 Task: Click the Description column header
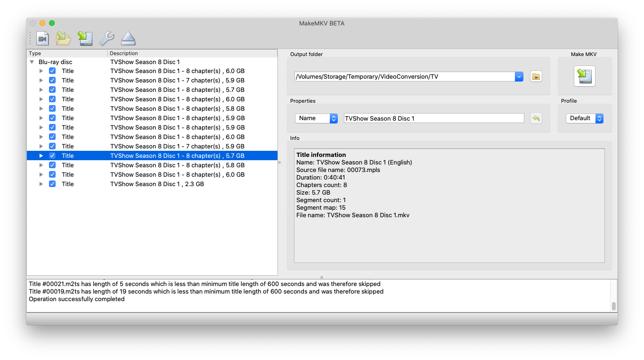tap(193, 53)
